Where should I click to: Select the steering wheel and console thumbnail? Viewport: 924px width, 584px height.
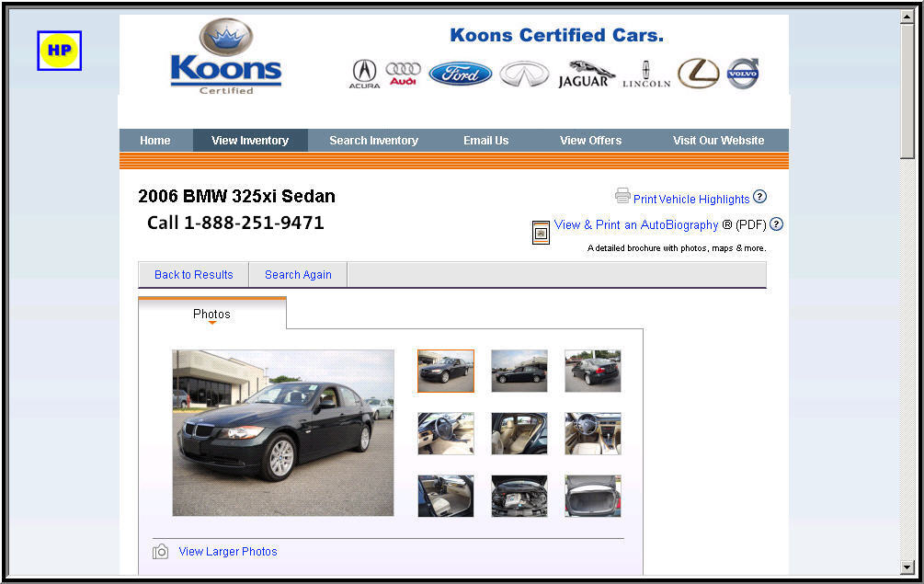click(593, 434)
